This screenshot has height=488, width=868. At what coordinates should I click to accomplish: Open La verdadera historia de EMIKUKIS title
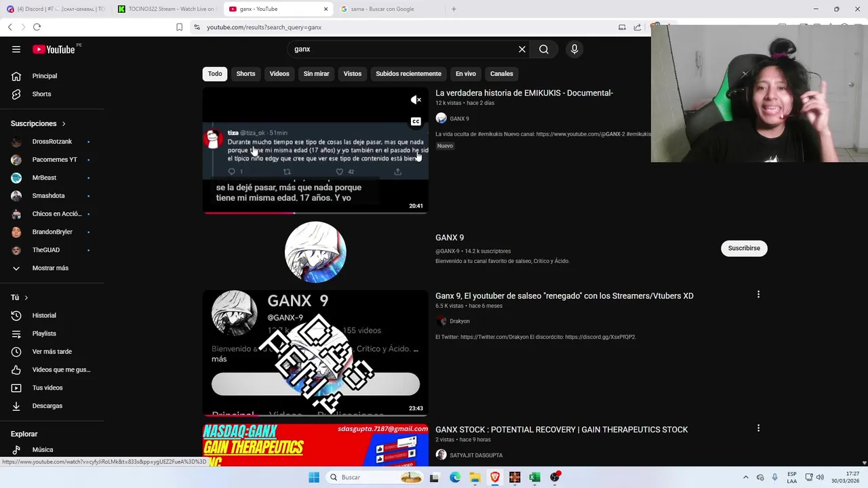coord(524,93)
